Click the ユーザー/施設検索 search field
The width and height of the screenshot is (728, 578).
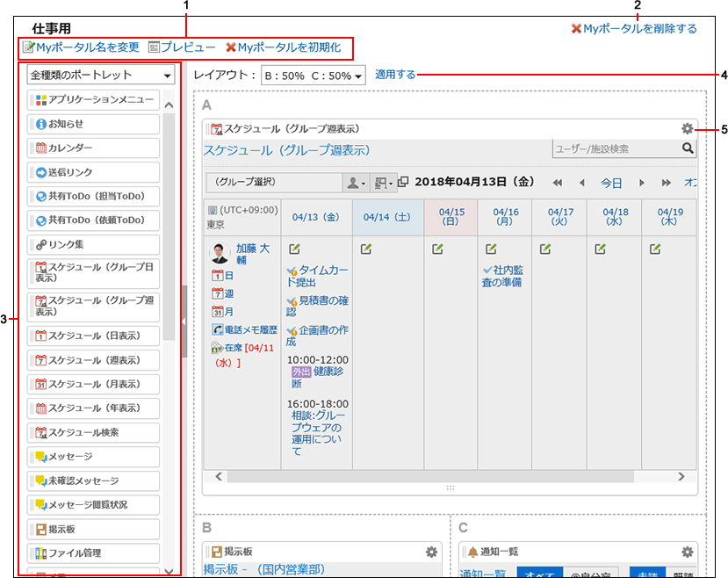pos(616,148)
